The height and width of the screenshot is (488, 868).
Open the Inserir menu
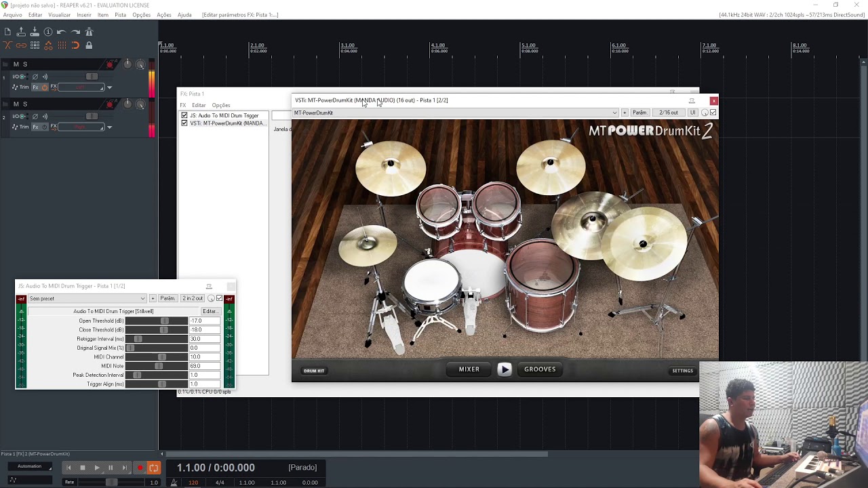click(x=84, y=15)
